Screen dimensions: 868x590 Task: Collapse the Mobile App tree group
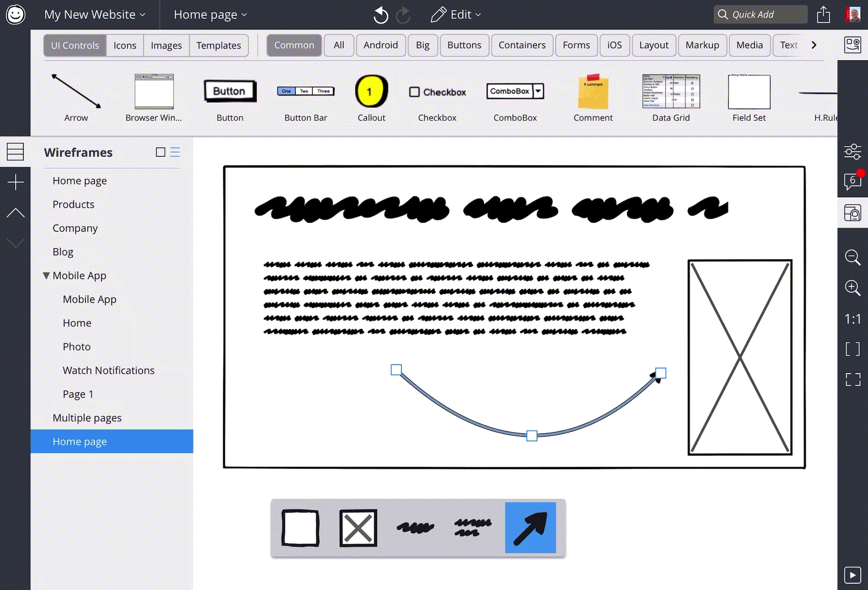point(46,276)
